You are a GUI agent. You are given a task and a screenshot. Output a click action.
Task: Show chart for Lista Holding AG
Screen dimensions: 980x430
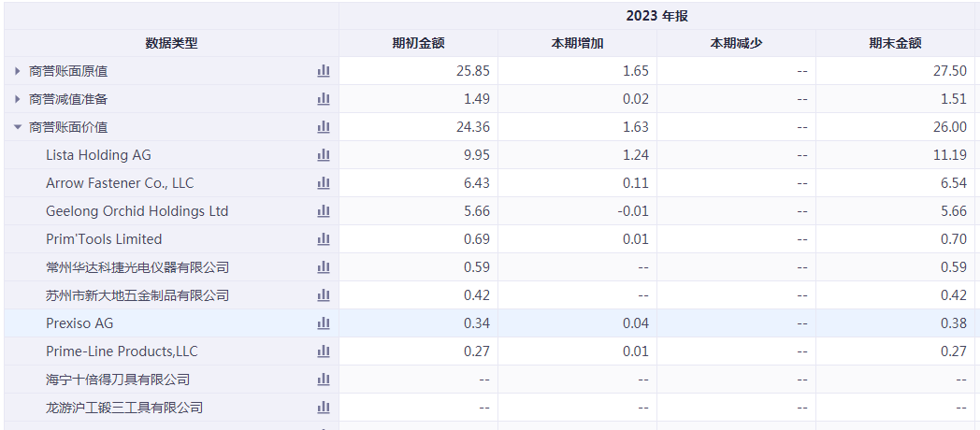(x=324, y=155)
